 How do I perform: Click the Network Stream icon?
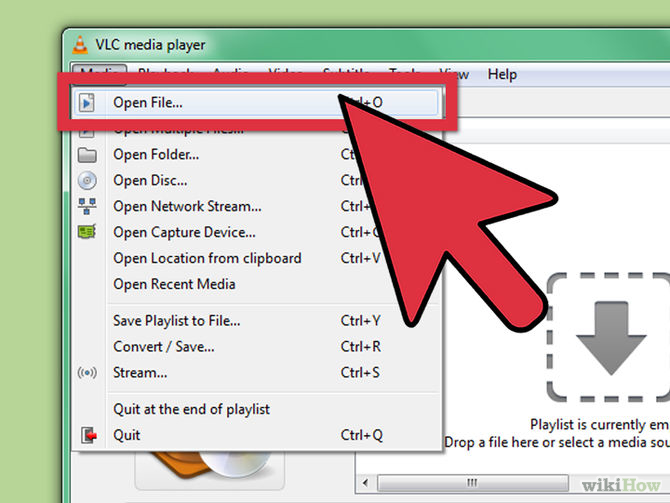pos(87,206)
